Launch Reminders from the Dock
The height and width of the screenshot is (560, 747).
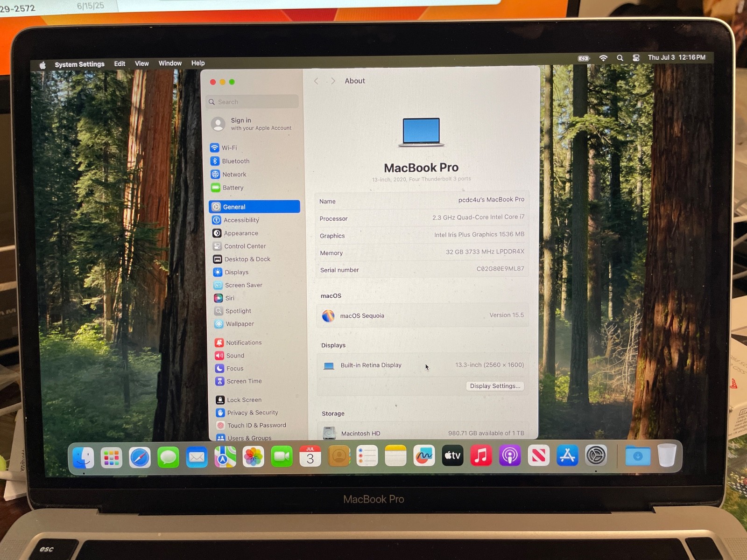coord(367,456)
